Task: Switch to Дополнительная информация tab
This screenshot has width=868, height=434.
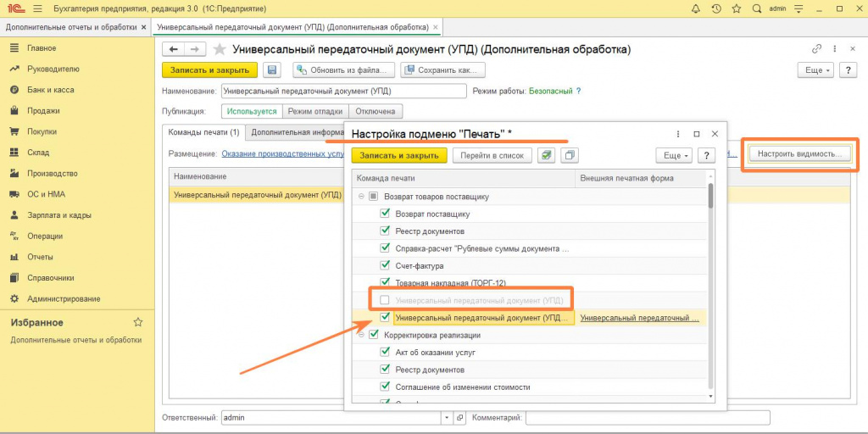Action: pyautogui.click(x=296, y=132)
